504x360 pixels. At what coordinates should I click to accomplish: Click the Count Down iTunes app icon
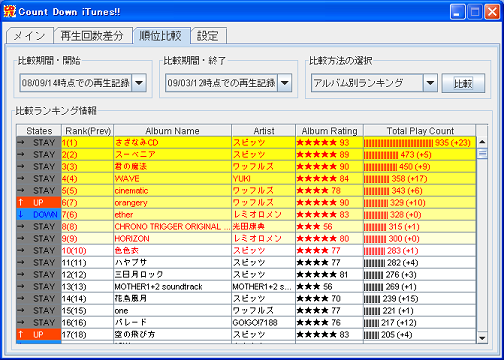pyautogui.click(x=10, y=11)
